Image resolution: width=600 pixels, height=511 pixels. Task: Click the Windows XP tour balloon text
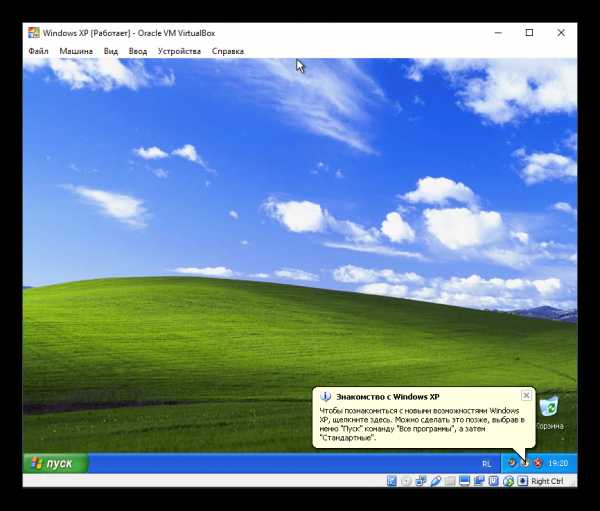420,424
